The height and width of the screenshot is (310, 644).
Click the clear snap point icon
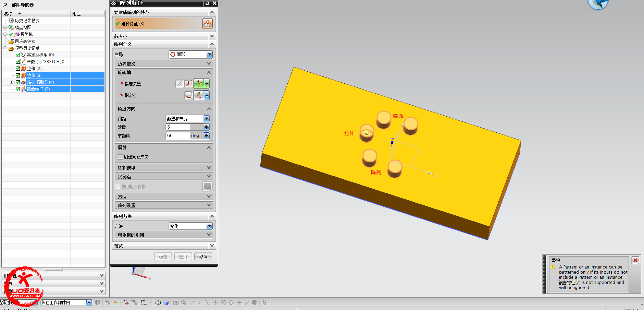(x=184, y=302)
